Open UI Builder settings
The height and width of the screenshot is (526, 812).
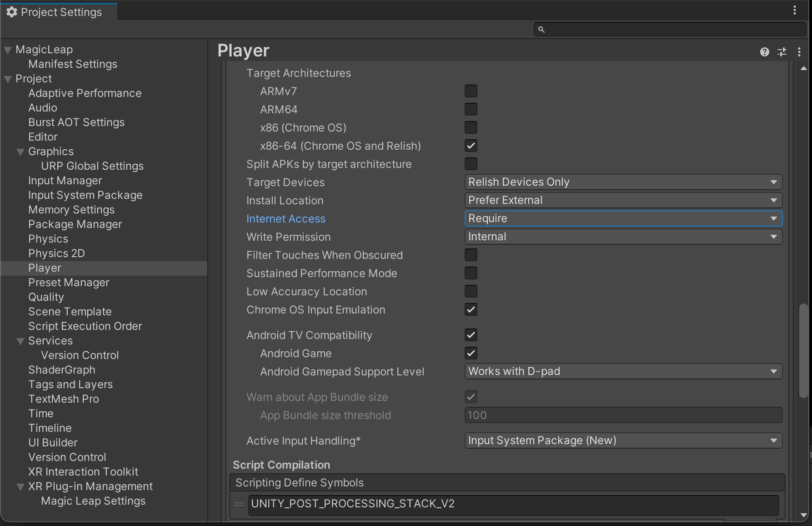(x=53, y=443)
